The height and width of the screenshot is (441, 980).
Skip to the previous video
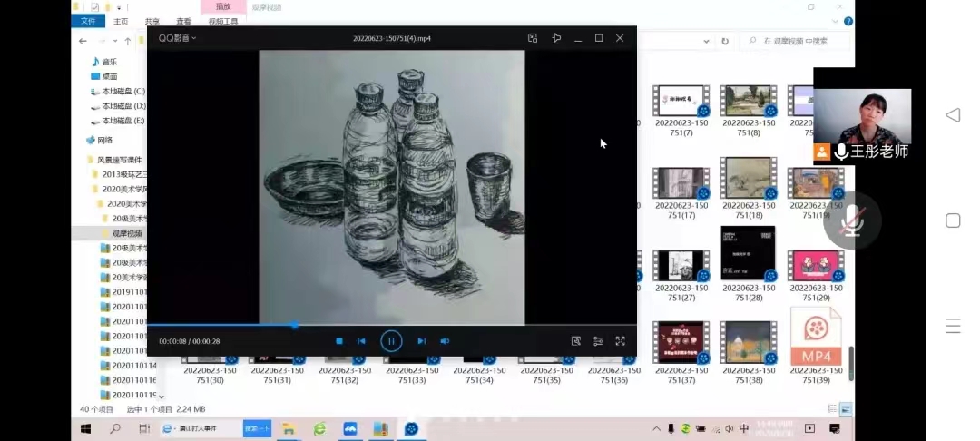(x=361, y=341)
